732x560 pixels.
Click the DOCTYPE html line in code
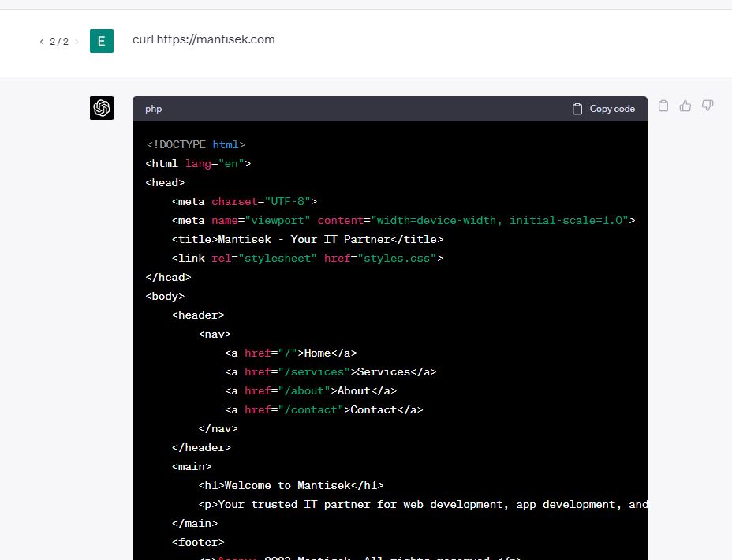pos(196,145)
